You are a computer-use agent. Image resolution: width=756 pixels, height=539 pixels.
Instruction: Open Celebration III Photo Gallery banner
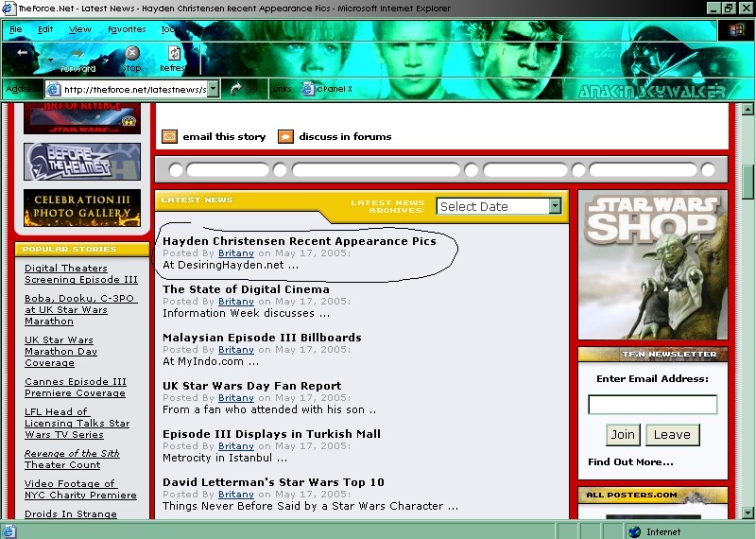tap(82, 207)
